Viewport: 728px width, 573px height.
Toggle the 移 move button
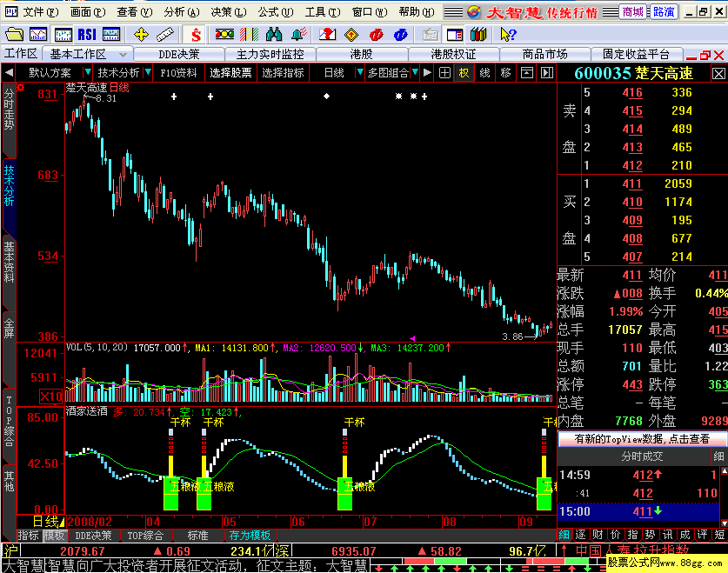pyautogui.click(x=505, y=73)
